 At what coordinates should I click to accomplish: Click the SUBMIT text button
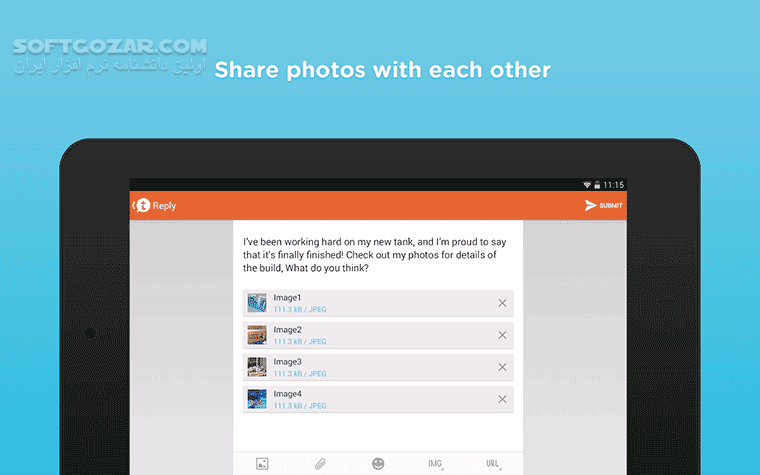coord(611,206)
